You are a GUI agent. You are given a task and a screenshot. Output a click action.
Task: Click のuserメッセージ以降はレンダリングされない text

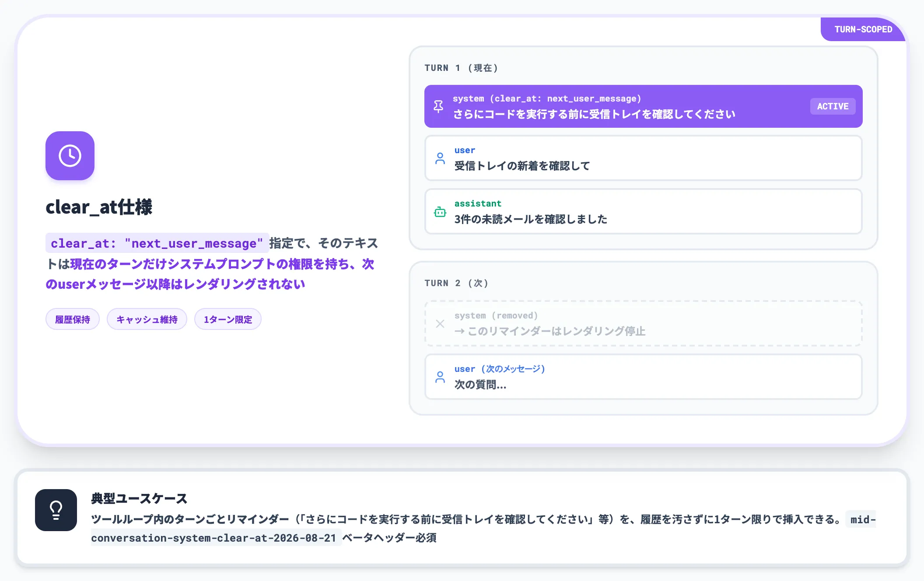pos(175,284)
